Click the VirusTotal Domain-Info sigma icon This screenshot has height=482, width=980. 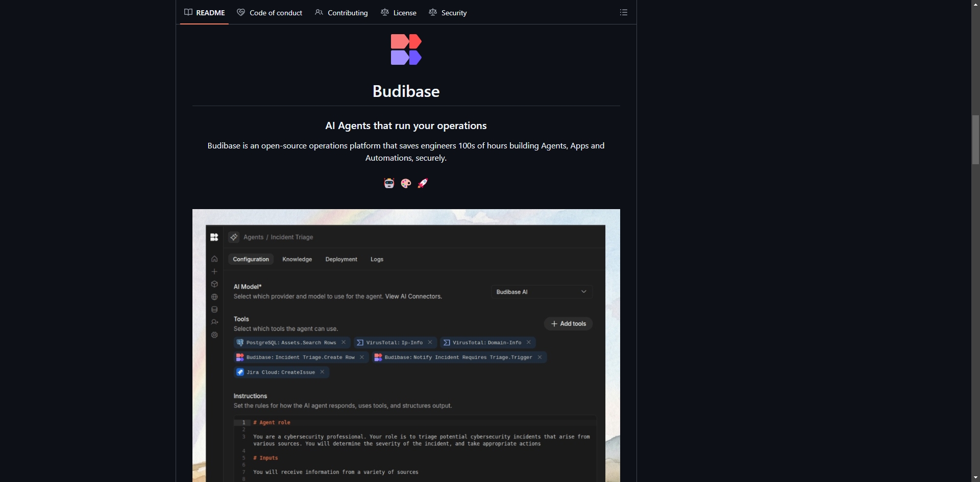pos(447,342)
